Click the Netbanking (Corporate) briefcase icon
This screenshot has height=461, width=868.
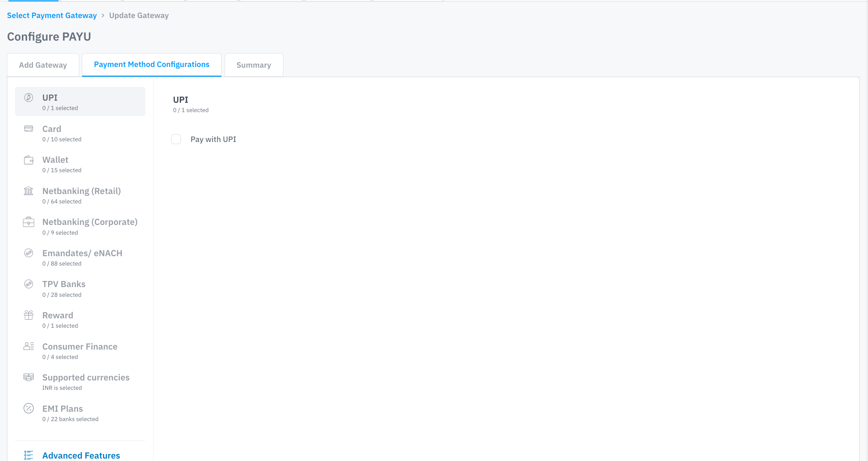tap(28, 222)
